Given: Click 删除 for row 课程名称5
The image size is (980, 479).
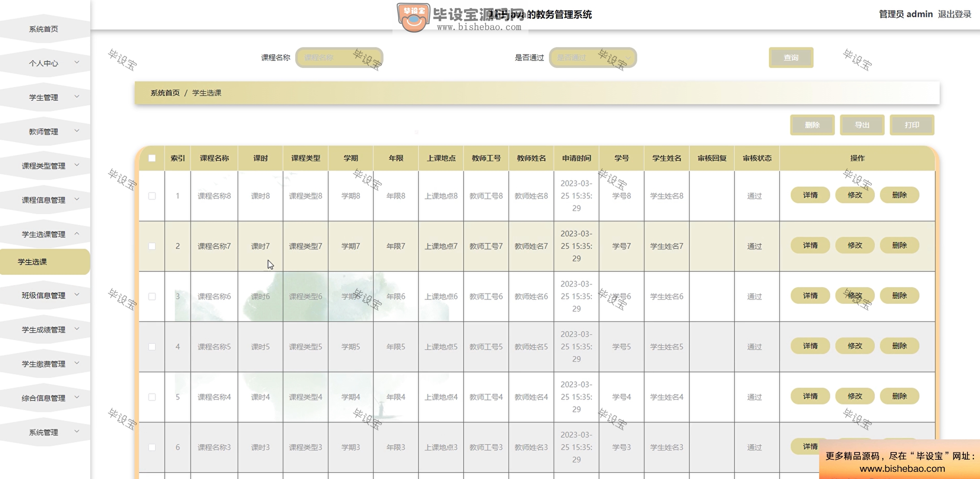Looking at the screenshot, I should 900,346.
